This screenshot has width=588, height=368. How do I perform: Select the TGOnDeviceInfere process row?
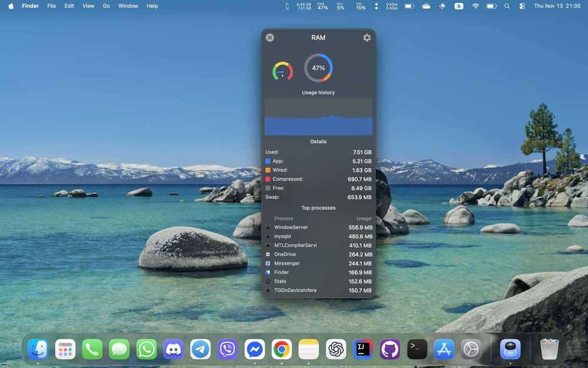point(318,290)
